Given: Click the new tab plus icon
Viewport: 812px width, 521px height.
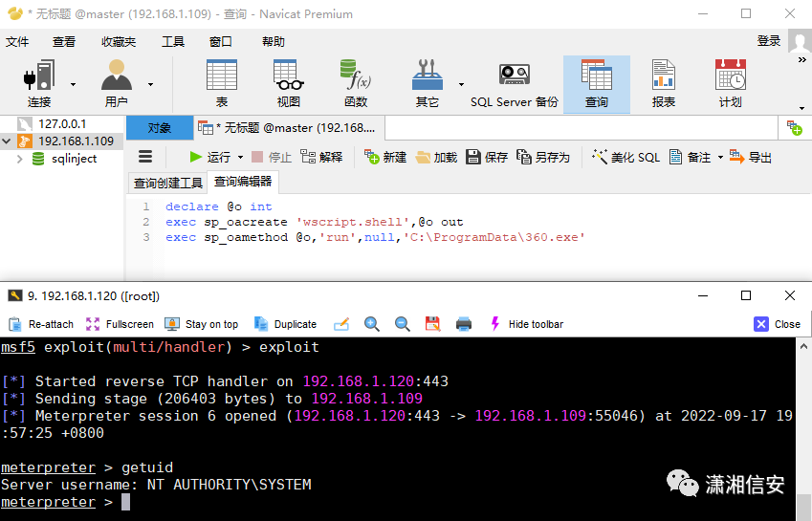Looking at the screenshot, I should click(x=795, y=128).
